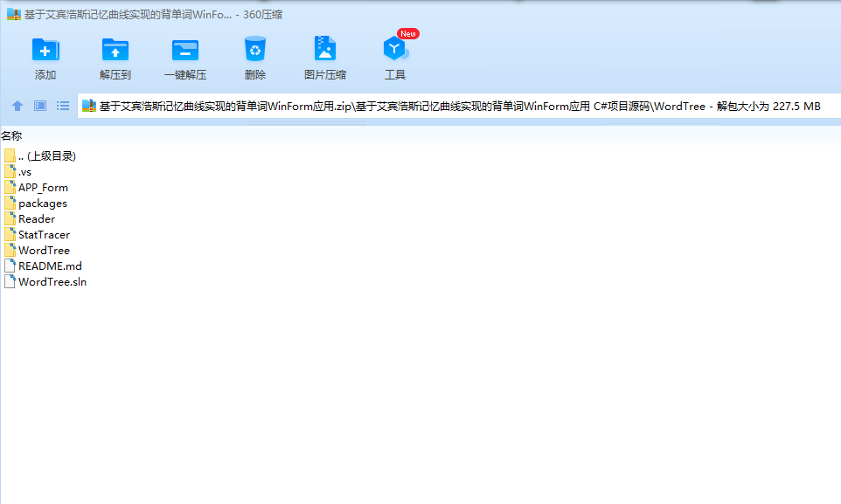Click the 名称 column header
Image resolution: width=841 pixels, height=504 pixels.
coord(11,136)
